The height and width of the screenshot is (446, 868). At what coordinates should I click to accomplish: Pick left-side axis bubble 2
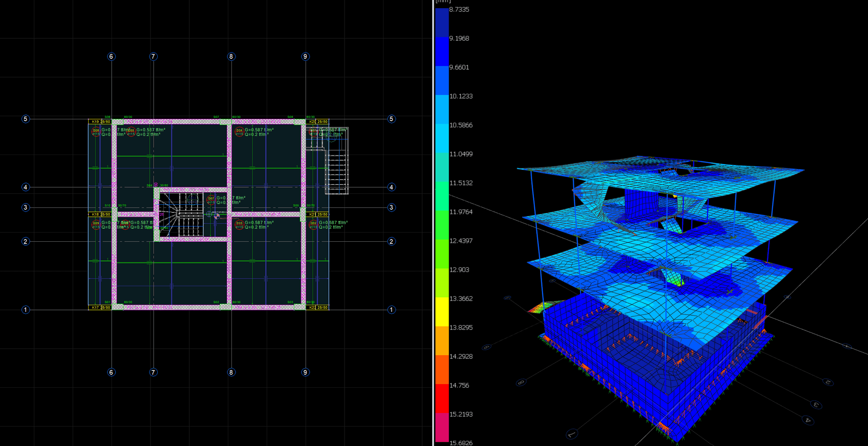coord(25,241)
